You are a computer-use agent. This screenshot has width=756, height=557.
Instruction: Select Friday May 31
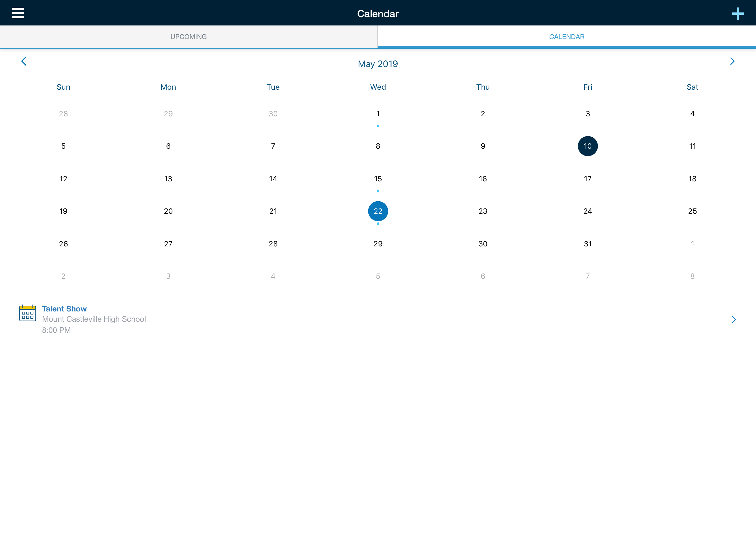(x=587, y=244)
